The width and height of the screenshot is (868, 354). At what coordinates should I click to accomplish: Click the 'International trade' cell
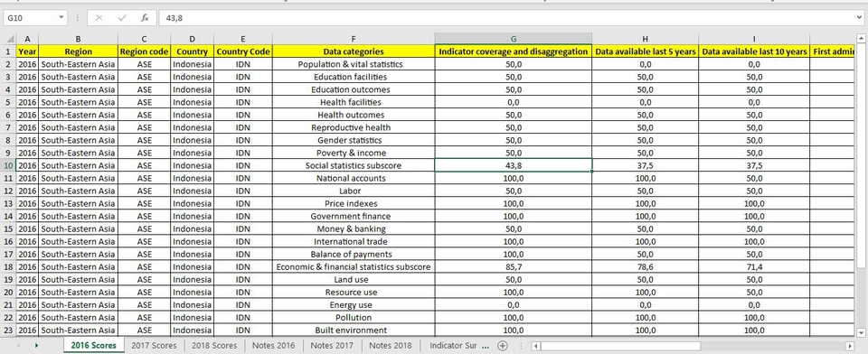click(354, 242)
